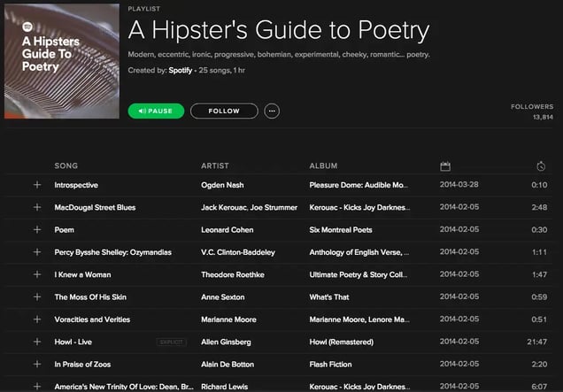This screenshot has height=392, width=563.
Task: Click the 21:47 duration of Howl
Action: [537, 342]
